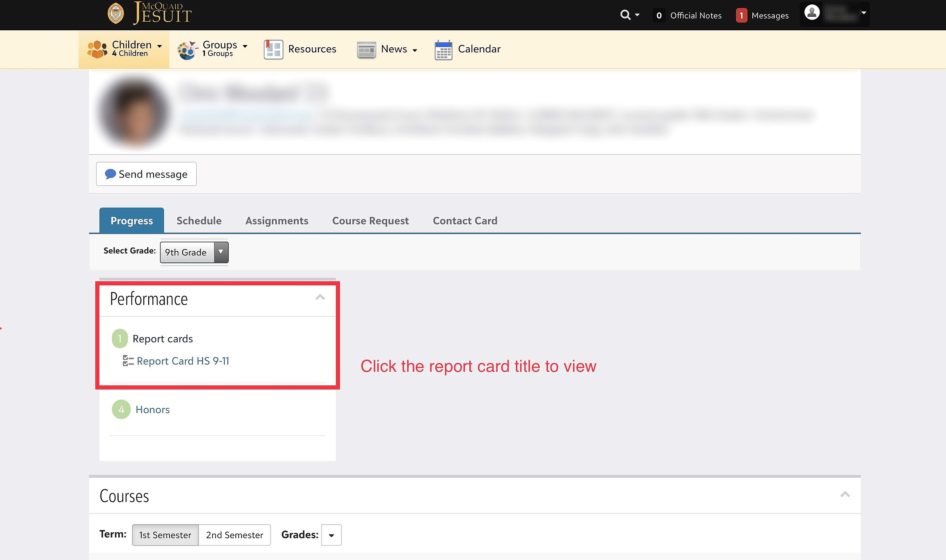Click the News newspaper icon

coord(366,50)
